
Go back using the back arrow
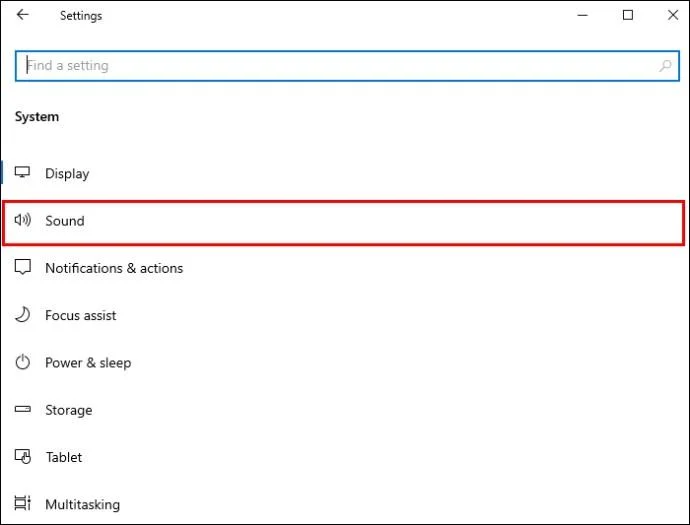[x=22, y=15]
